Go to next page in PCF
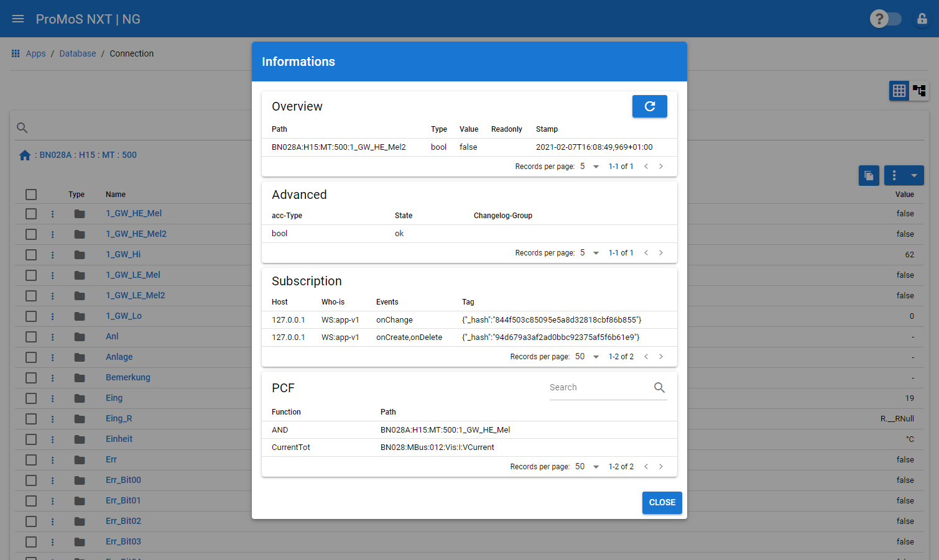 (661, 466)
